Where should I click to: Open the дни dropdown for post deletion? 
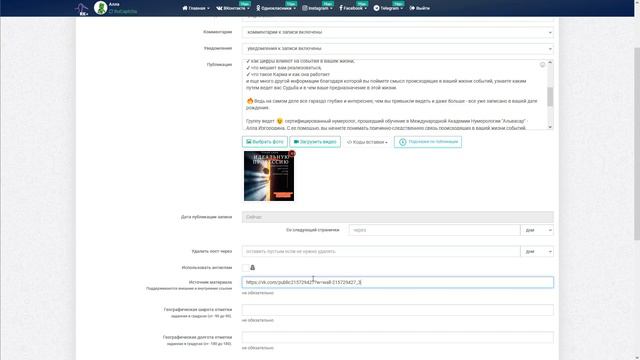point(537,251)
